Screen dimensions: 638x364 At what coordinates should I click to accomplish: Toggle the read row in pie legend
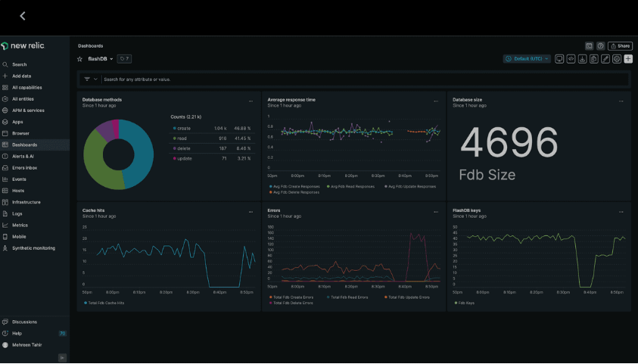pos(212,138)
